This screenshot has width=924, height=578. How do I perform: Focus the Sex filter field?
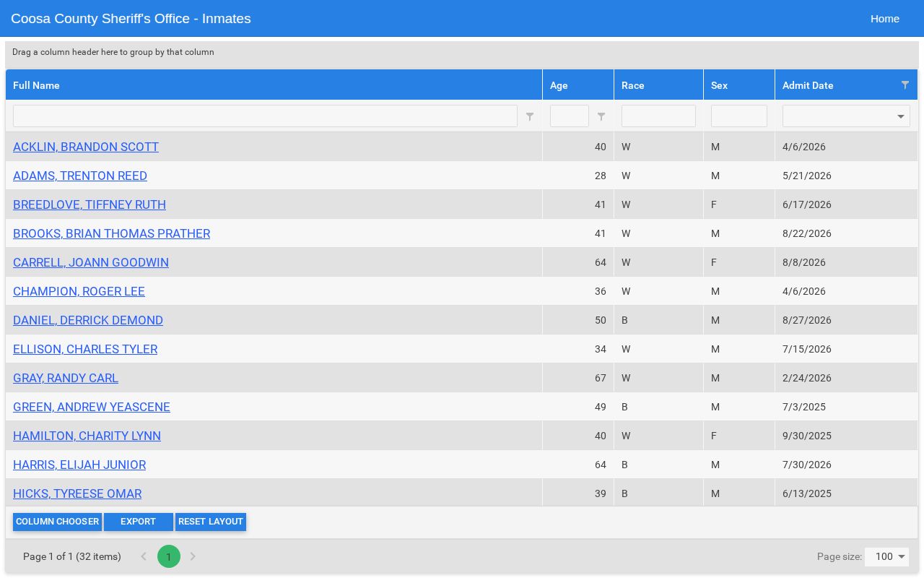pyautogui.click(x=739, y=116)
